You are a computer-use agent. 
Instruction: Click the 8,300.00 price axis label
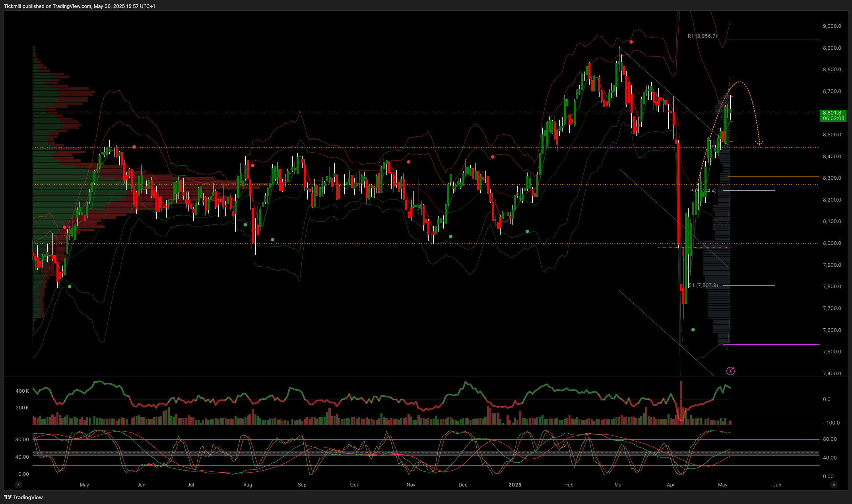tap(832, 178)
